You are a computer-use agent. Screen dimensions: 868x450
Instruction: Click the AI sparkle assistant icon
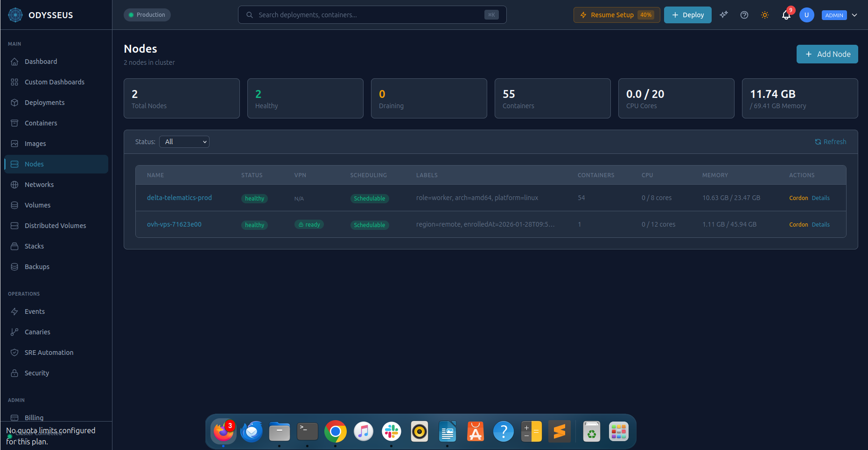point(723,14)
